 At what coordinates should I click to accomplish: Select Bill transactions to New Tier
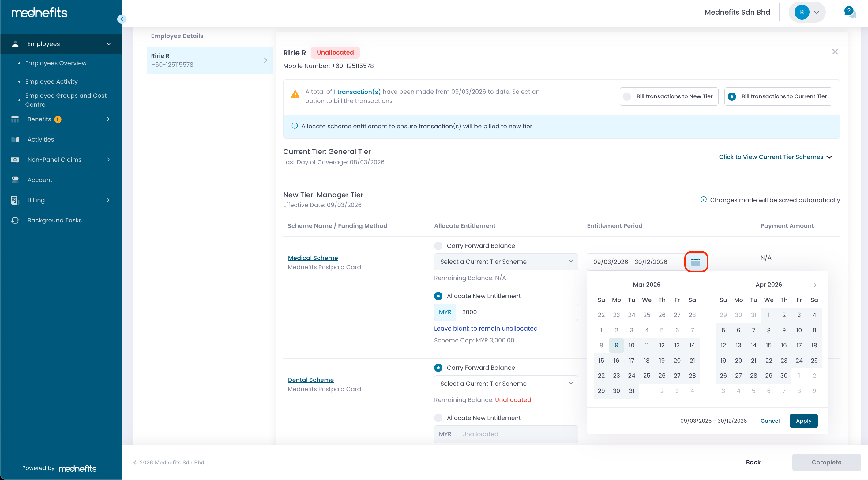(627, 96)
